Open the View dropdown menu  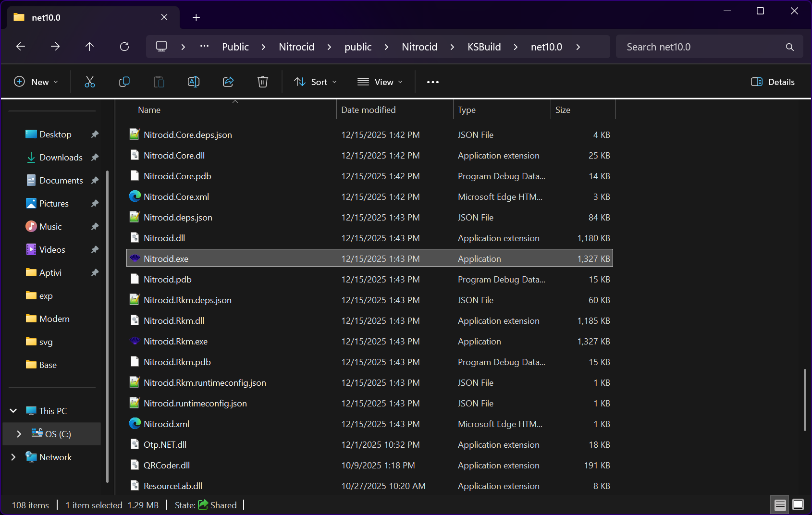click(x=380, y=82)
